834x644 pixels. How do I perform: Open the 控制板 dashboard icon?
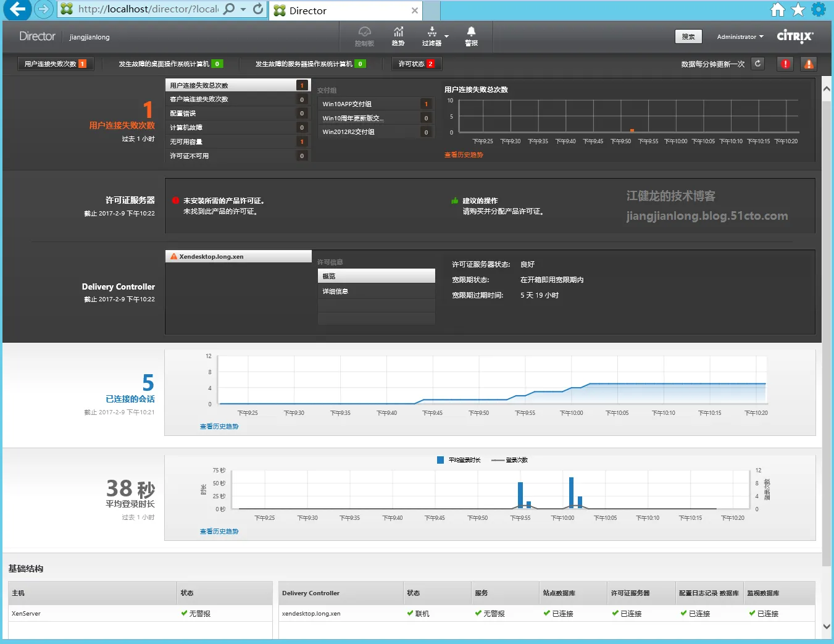coord(364,36)
